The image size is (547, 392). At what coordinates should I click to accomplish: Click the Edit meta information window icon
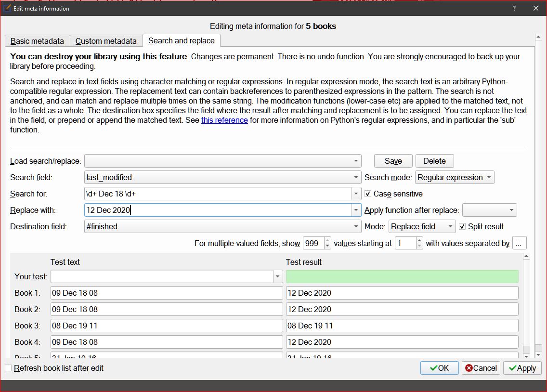coord(7,8)
